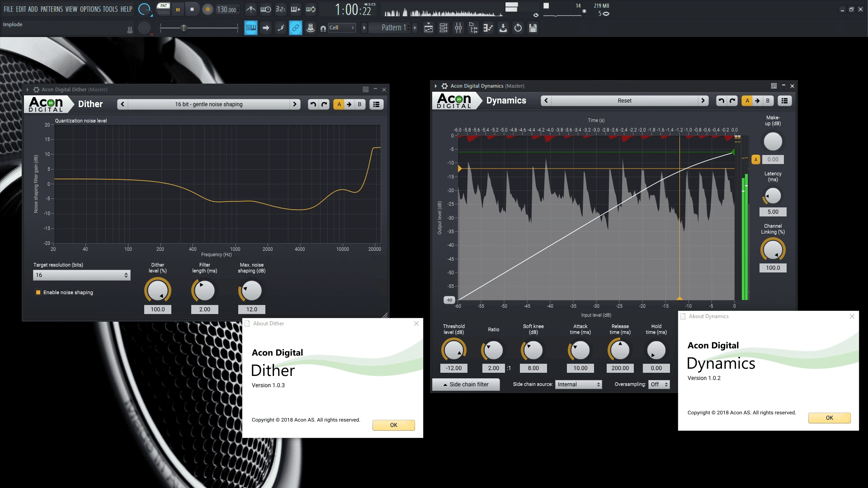Image resolution: width=868 pixels, height=488 pixels.
Task: Toggle the 3-2-1 countdown before recording
Action: [x=281, y=9]
